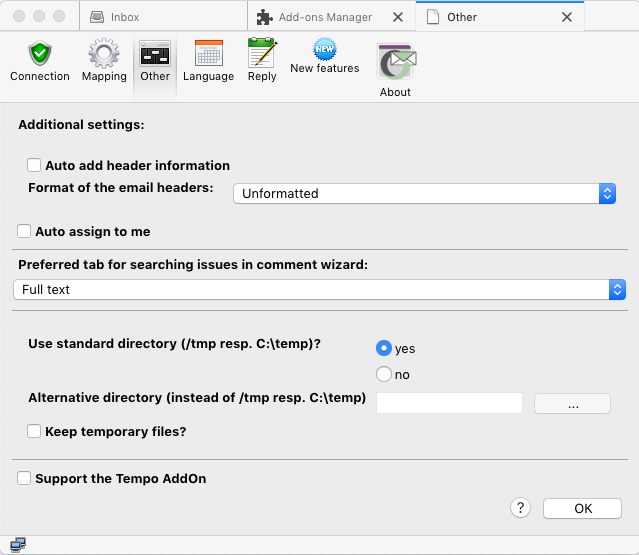Check Support the Tempo AddOn
The image size is (639, 555).
pos(24,479)
